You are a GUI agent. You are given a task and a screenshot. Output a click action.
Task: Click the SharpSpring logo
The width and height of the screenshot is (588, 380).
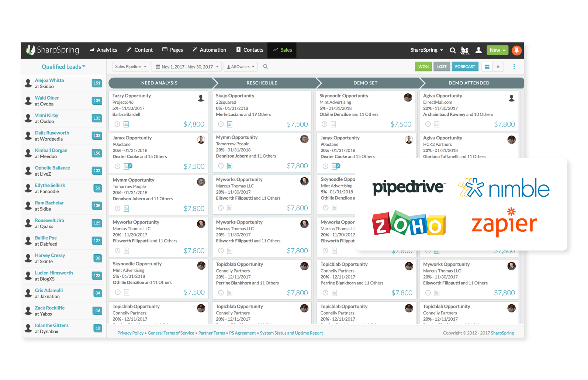pyautogui.click(x=52, y=50)
